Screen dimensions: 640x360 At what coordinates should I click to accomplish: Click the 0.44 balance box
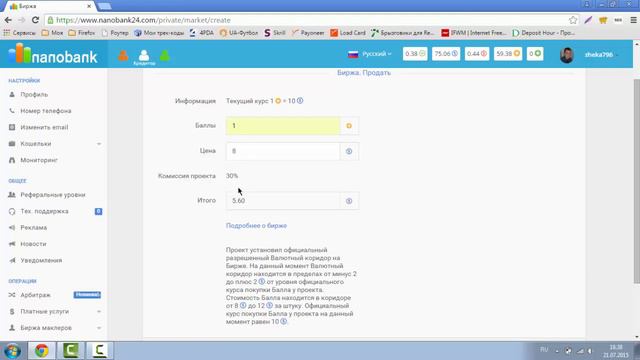pos(476,53)
